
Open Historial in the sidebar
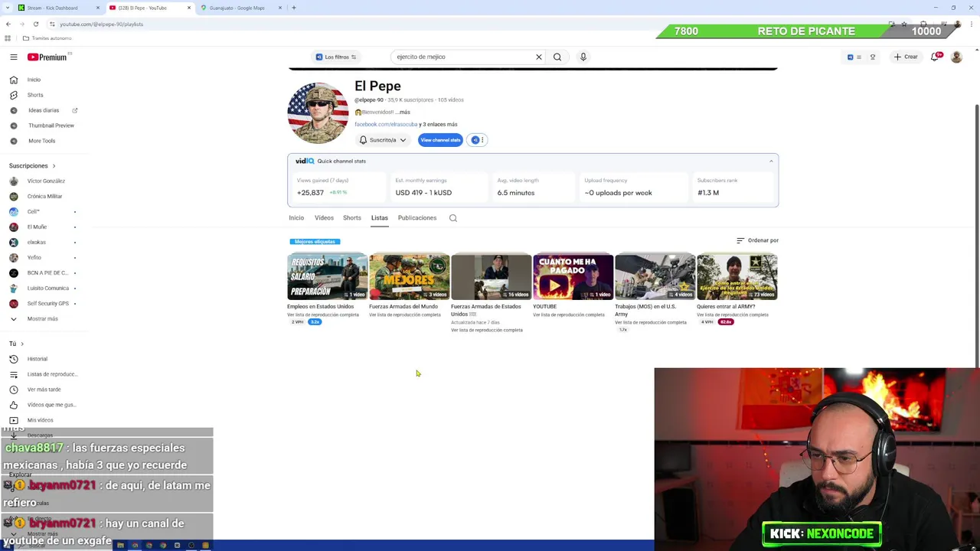pyautogui.click(x=37, y=359)
